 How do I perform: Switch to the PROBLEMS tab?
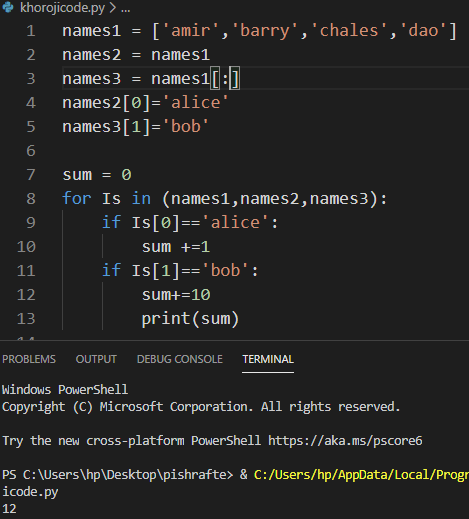click(29, 359)
